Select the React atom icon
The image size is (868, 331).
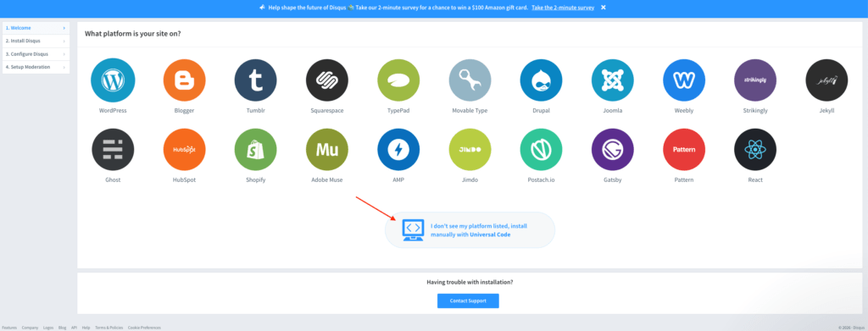[755, 150]
